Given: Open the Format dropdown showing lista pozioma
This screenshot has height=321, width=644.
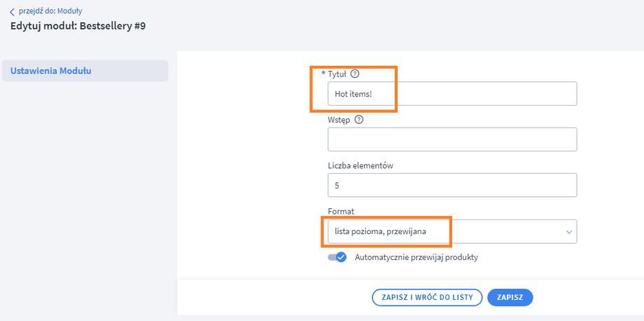Looking at the screenshot, I should pyautogui.click(x=451, y=231).
